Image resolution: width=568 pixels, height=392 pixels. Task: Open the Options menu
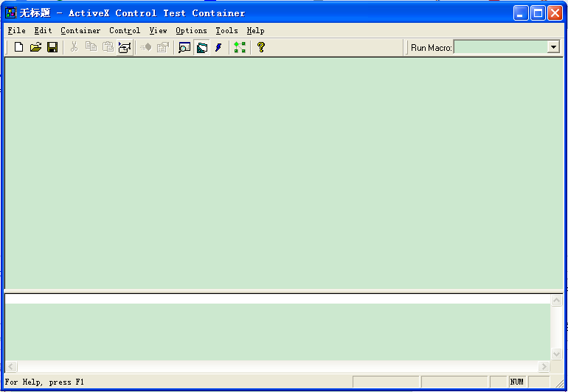pyautogui.click(x=191, y=31)
